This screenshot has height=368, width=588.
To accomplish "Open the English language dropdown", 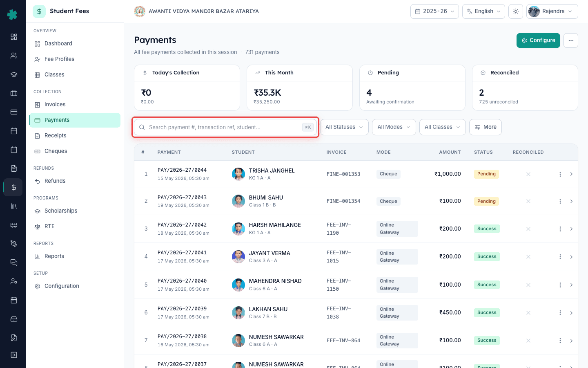I will tap(483, 11).
